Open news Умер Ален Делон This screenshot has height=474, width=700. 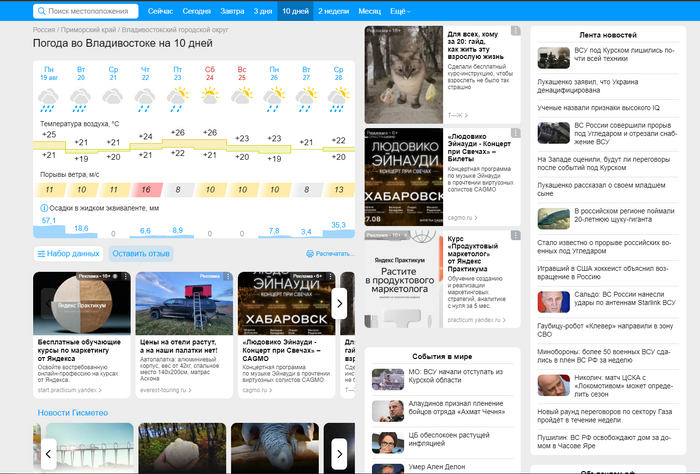tap(437, 467)
